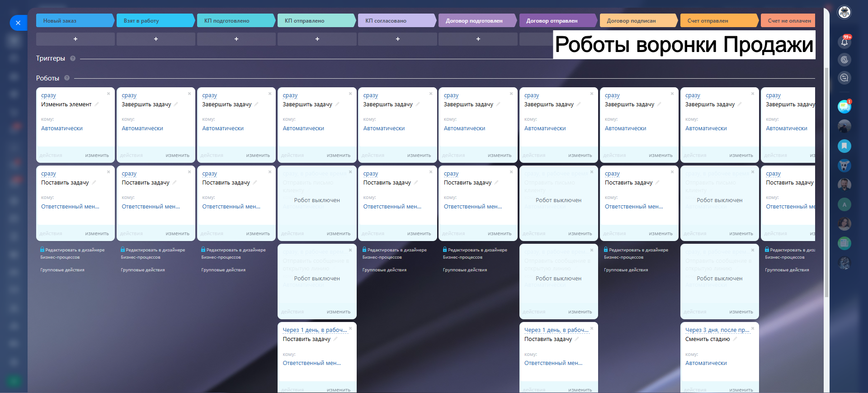Switch to the КП подготовлено stage
868x393 pixels.
click(236, 20)
